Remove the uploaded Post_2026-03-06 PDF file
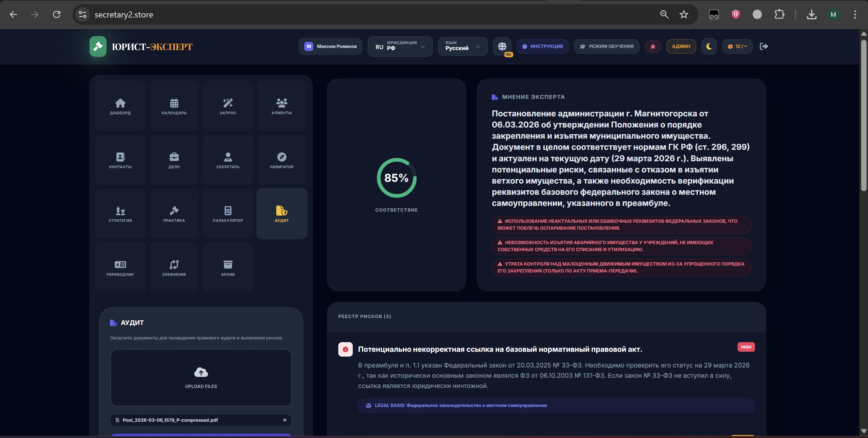This screenshot has height=438, width=868. tap(285, 420)
